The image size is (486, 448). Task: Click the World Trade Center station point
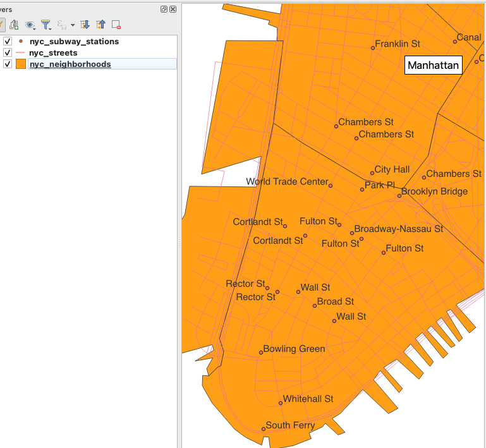(x=331, y=185)
